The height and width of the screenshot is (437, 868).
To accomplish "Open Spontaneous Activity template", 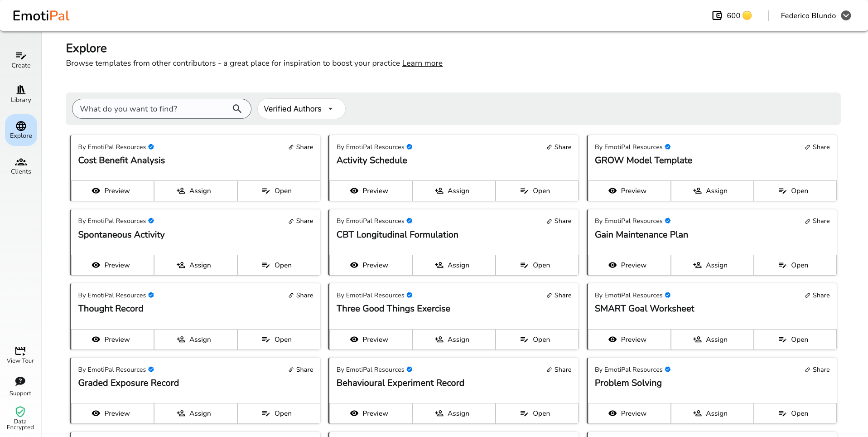I will (x=279, y=265).
